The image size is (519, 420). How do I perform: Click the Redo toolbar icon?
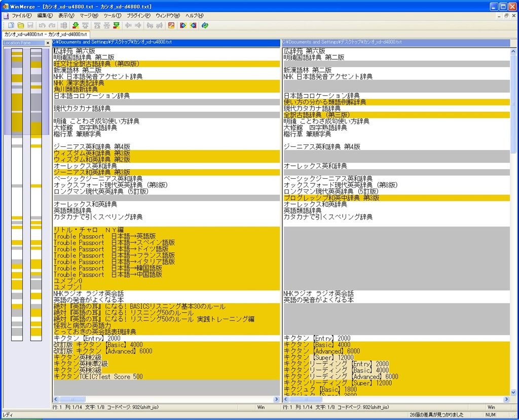click(52, 25)
